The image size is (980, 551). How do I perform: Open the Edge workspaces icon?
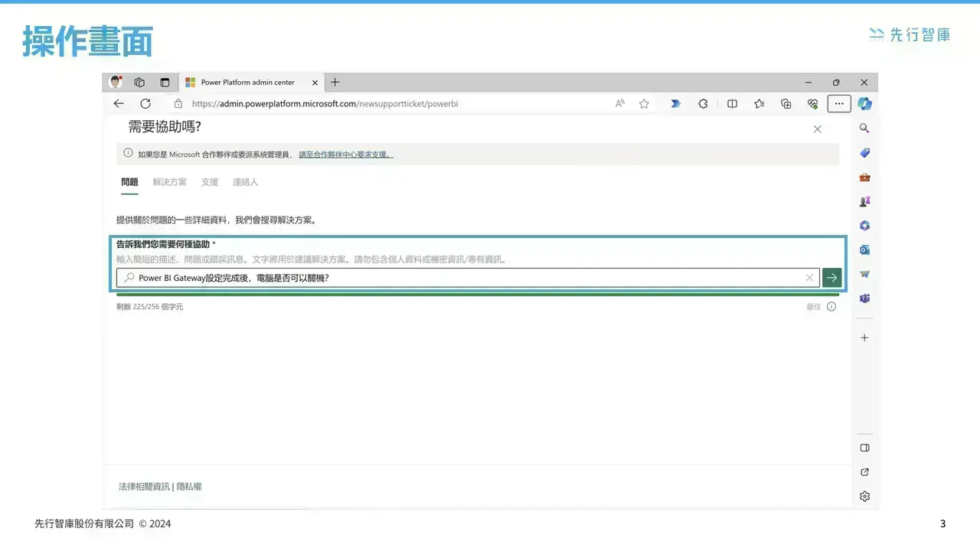tap(139, 83)
